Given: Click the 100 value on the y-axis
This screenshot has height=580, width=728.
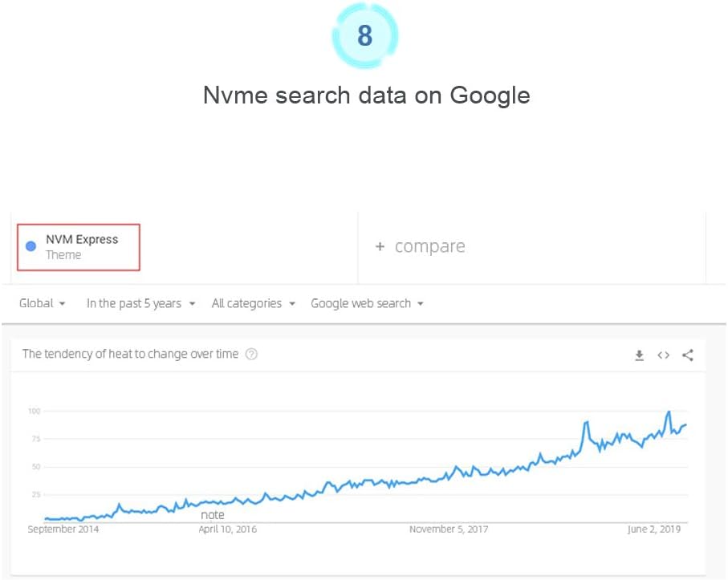Looking at the screenshot, I should [x=35, y=412].
